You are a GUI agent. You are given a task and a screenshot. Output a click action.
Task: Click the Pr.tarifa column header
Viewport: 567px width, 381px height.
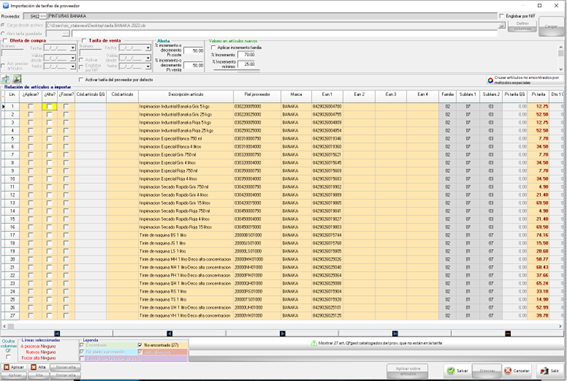pos(538,96)
